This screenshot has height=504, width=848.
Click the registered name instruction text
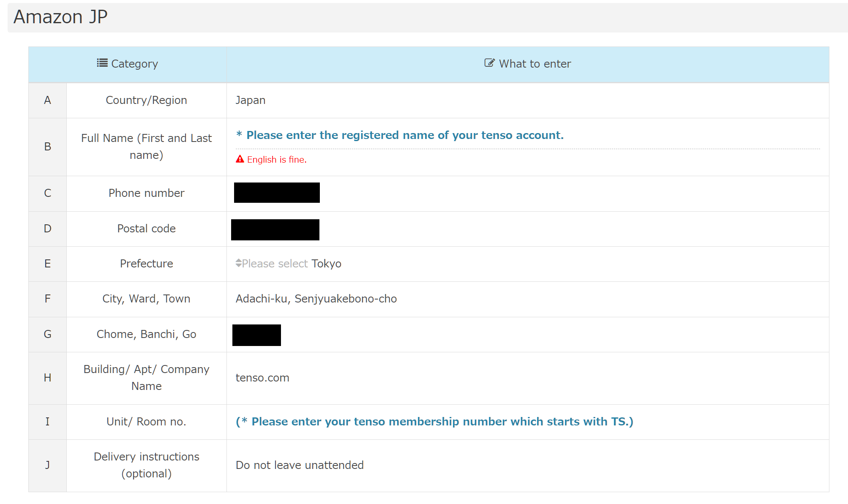(x=400, y=135)
